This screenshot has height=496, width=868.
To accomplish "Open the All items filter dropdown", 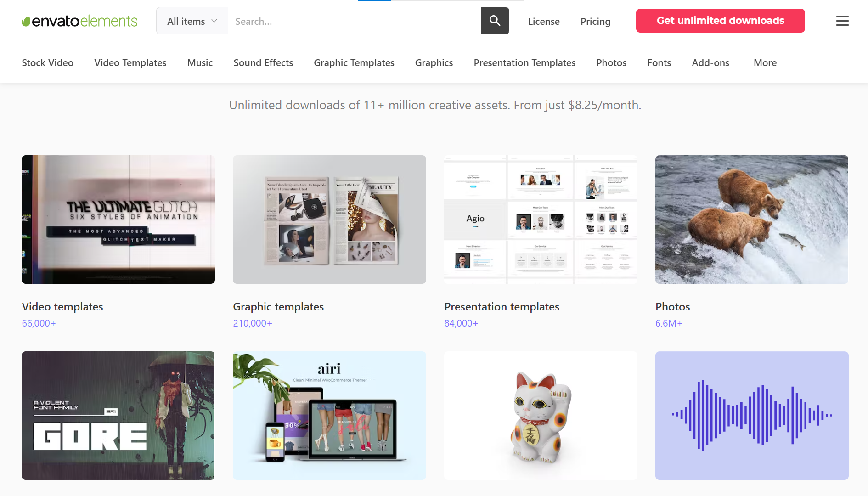I will (192, 21).
